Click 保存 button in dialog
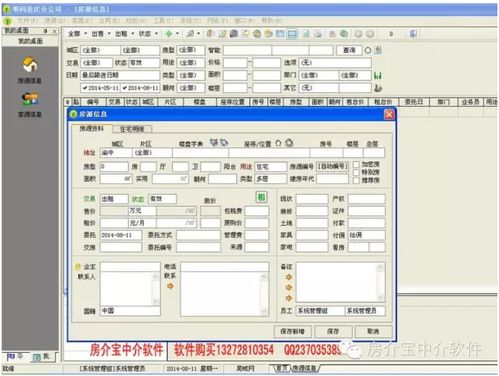Image resolution: width=499 pixels, height=376 pixels. click(x=333, y=331)
